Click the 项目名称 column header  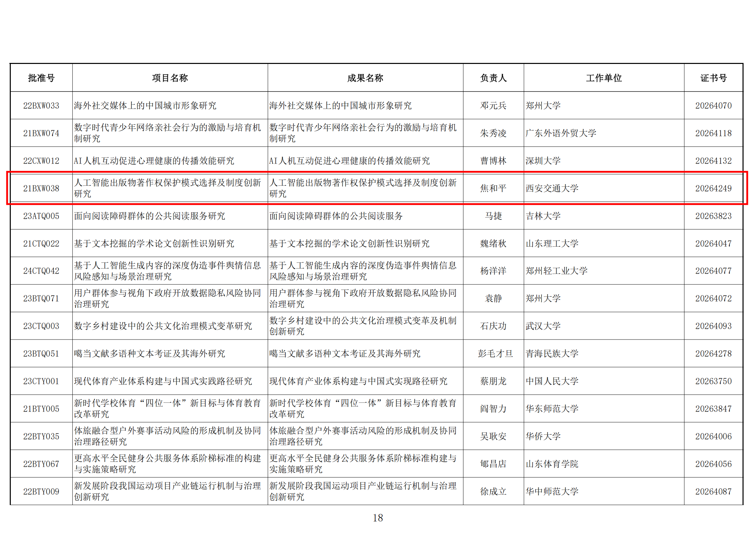(x=170, y=78)
